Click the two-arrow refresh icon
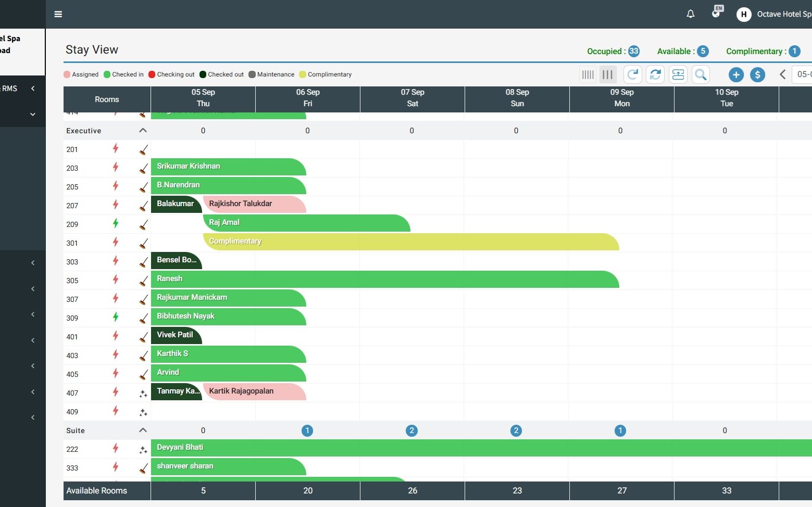 655,74
